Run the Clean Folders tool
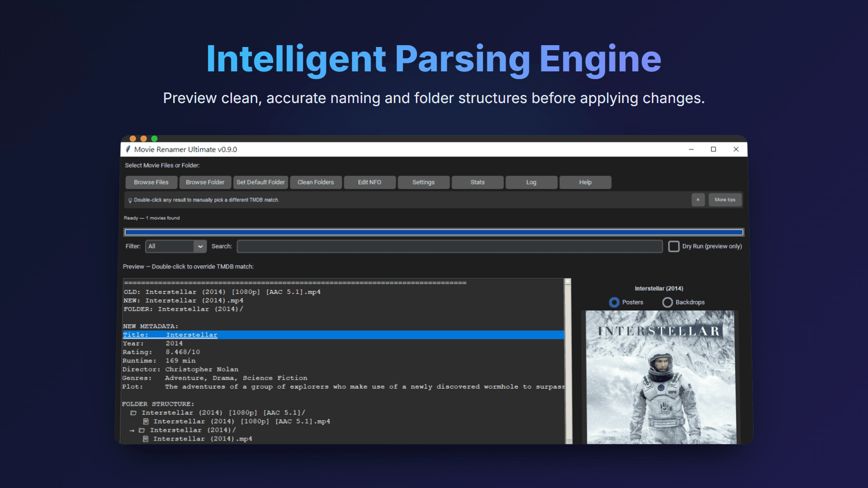Image resolution: width=868 pixels, height=488 pixels. click(x=316, y=182)
